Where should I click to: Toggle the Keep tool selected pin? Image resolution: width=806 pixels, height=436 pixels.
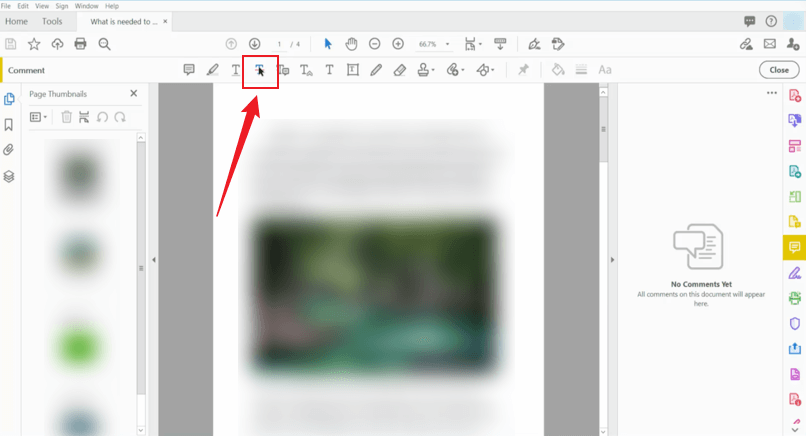[x=523, y=70]
